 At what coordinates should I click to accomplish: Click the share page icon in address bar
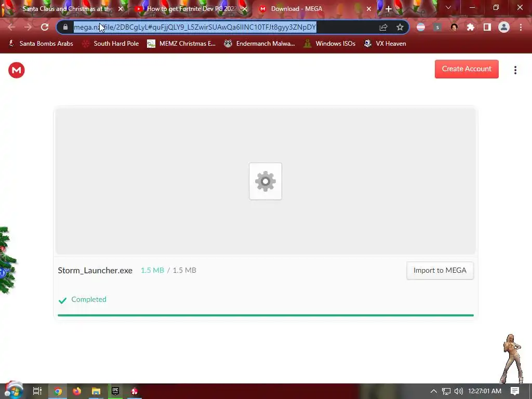(383, 27)
